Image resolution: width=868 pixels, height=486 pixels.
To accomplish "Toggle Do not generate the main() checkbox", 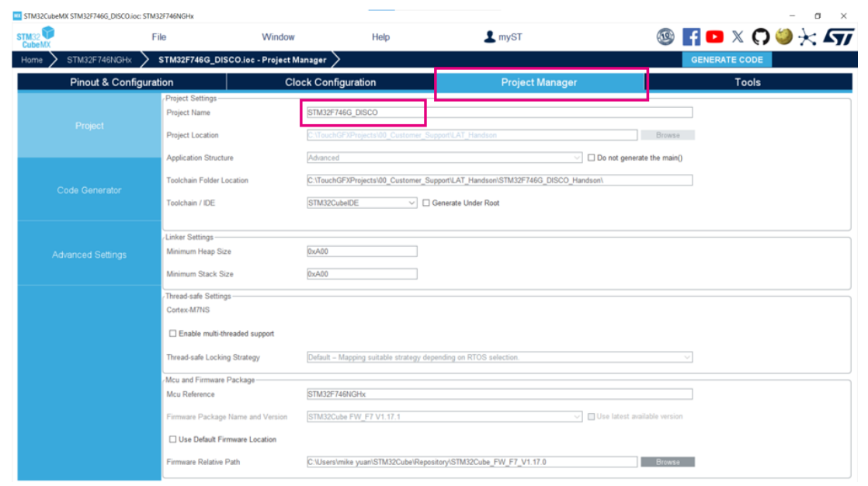I will [591, 158].
